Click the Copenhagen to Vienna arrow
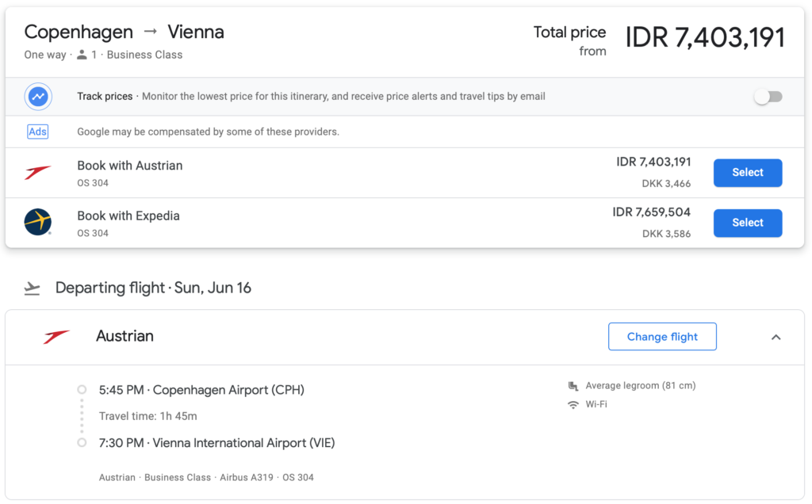Viewport: 812px width, 504px height. (x=150, y=32)
